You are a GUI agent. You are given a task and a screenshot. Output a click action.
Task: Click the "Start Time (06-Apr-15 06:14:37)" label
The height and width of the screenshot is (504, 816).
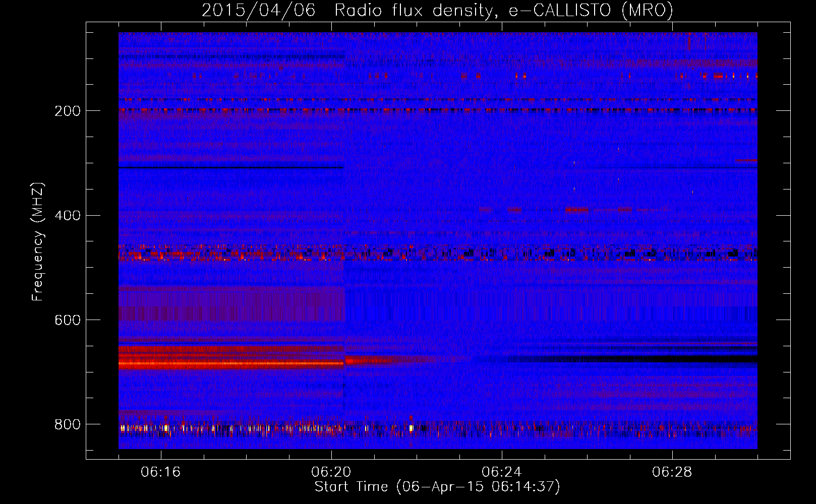pyautogui.click(x=437, y=487)
